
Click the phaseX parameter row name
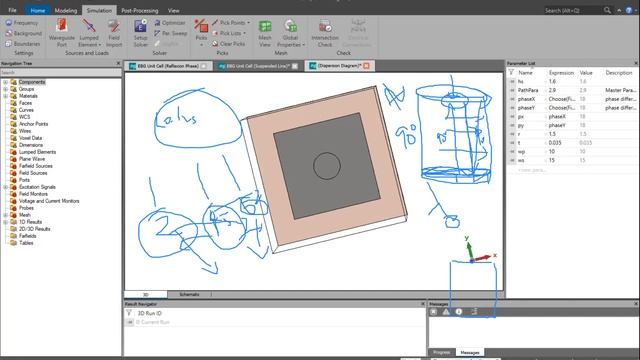[x=526, y=99]
